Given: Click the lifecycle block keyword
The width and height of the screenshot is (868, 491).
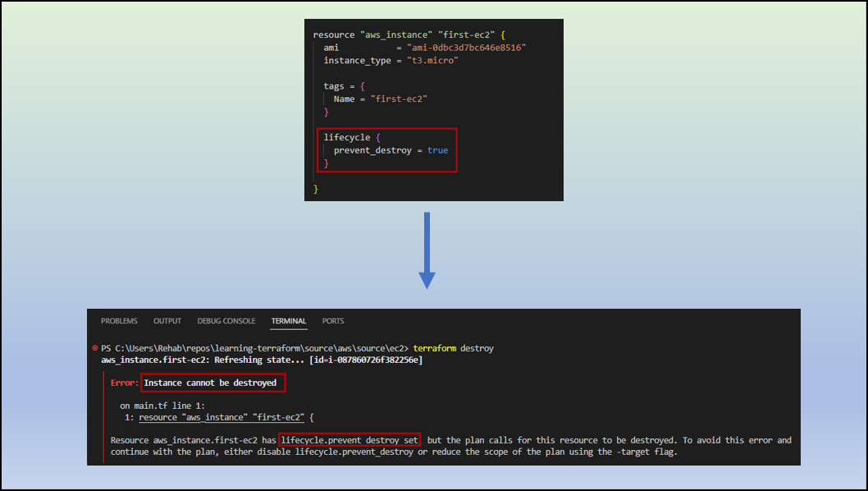Looking at the screenshot, I should click(347, 137).
